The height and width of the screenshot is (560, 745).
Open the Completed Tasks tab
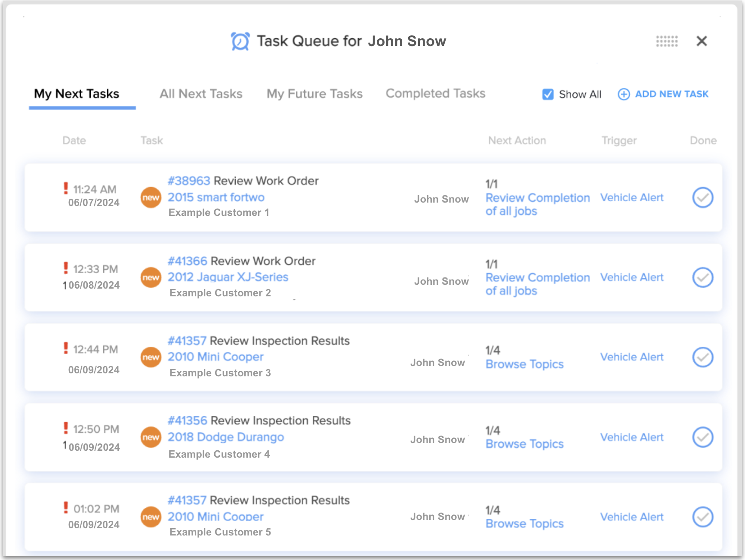(435, 93)
